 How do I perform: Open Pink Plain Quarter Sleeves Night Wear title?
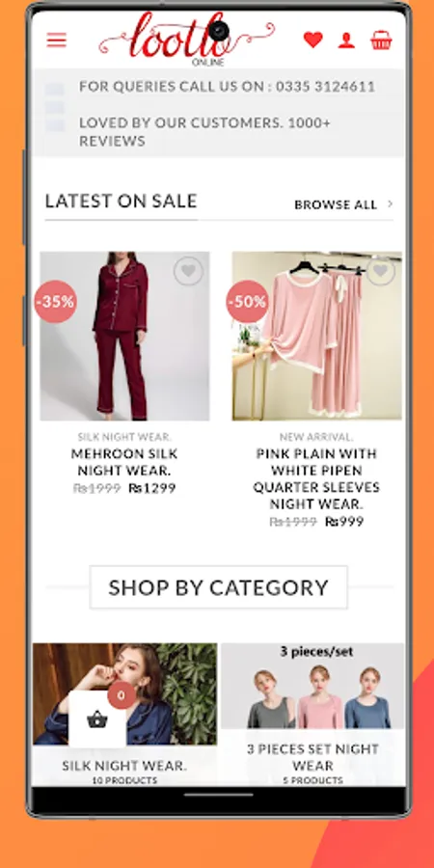(316, 478)
